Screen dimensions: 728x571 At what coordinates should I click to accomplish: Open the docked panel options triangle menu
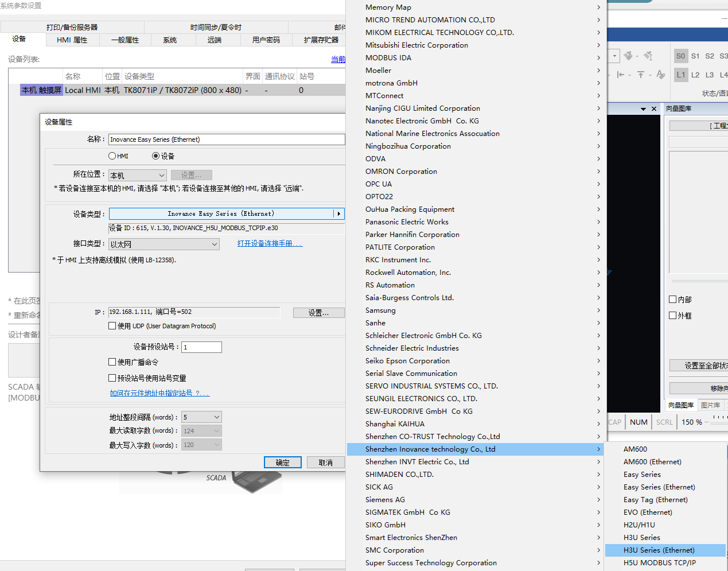point(643,108)
